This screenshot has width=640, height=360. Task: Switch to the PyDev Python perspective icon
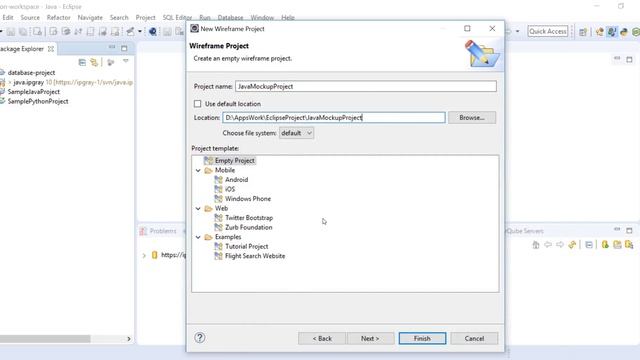coord(624,32)
